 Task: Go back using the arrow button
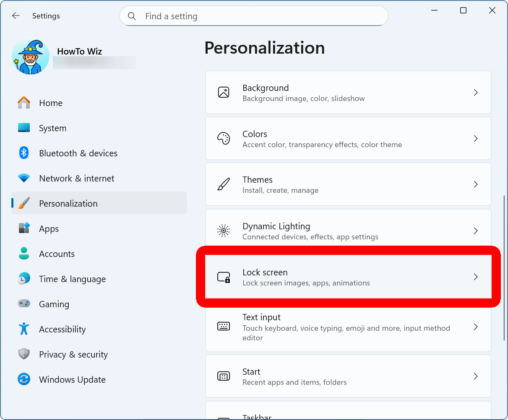click(x=16, y=16)
